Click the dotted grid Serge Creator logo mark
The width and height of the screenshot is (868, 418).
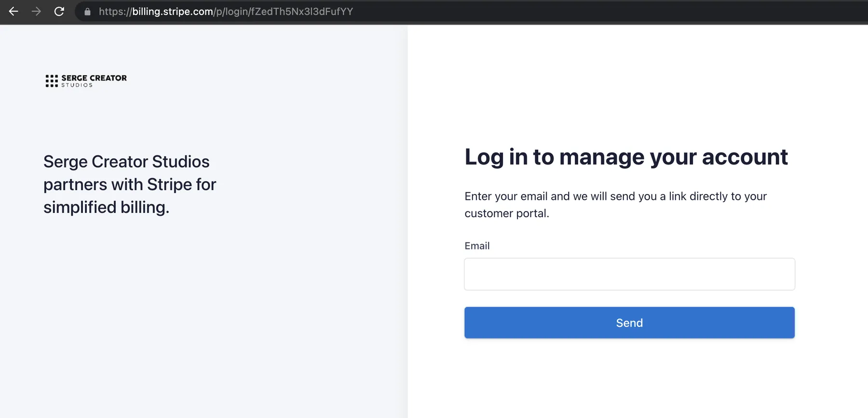52,81
